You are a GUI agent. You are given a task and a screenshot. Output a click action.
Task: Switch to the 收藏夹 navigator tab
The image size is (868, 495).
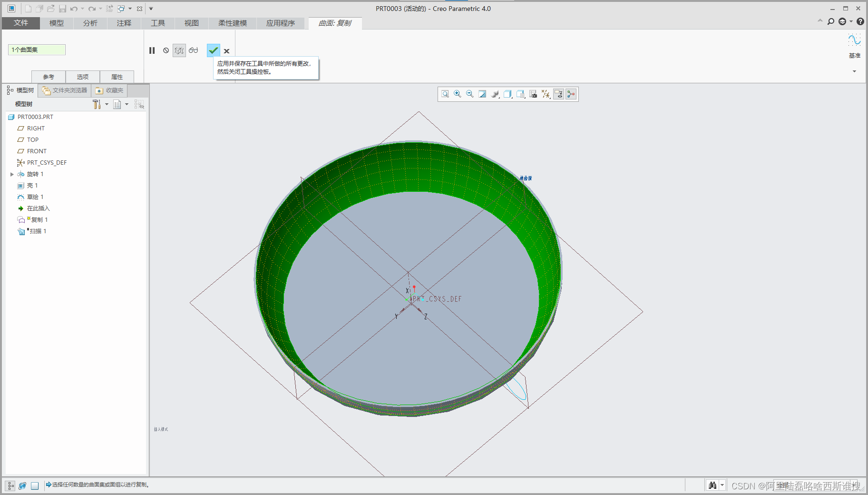pos(109,90)
